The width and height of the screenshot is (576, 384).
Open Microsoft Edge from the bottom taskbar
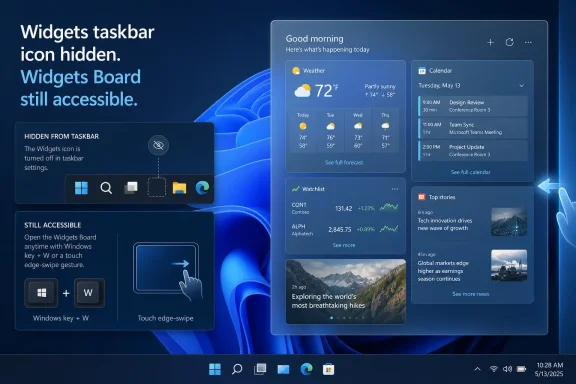(x=306, y=369)
